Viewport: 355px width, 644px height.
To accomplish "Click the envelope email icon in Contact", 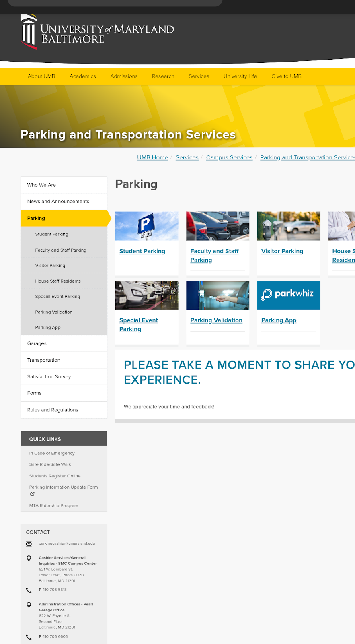I will pos(29,544).
